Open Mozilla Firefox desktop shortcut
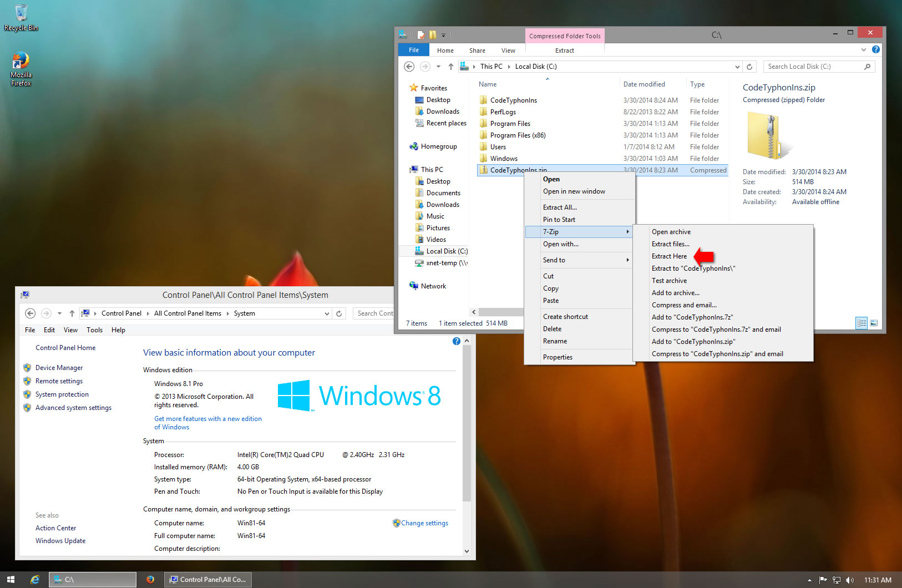The width and height of the screenshot is (902, 588). click(x=21, y=69)
